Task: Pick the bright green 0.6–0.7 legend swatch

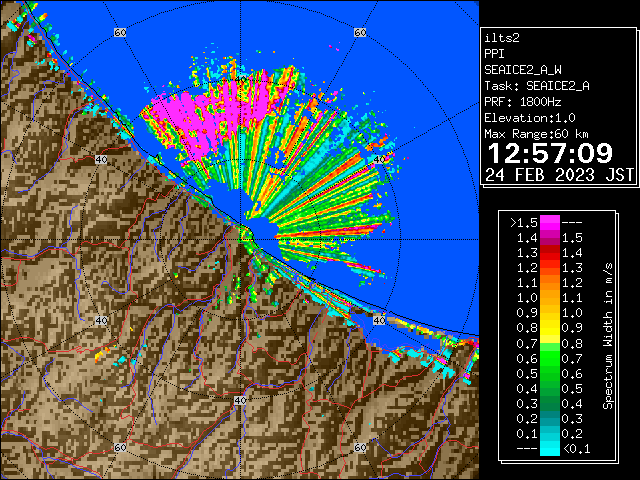Action: tap(550, 358)
